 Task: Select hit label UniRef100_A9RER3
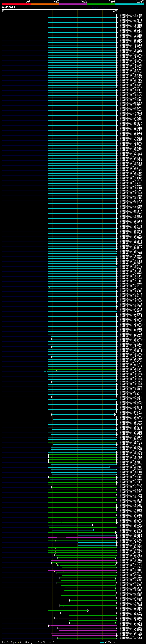[131, 25]
